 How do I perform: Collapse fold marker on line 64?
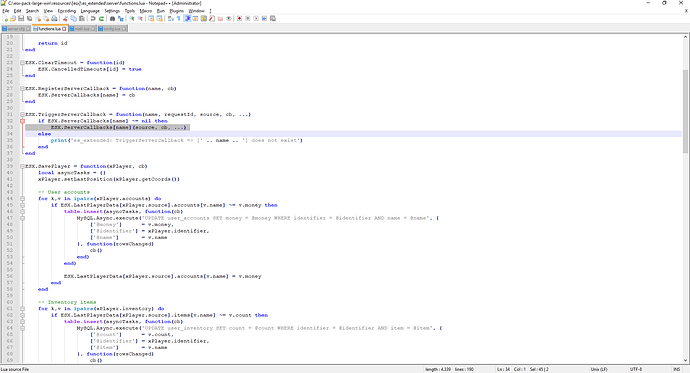click(x=22, y=328)
